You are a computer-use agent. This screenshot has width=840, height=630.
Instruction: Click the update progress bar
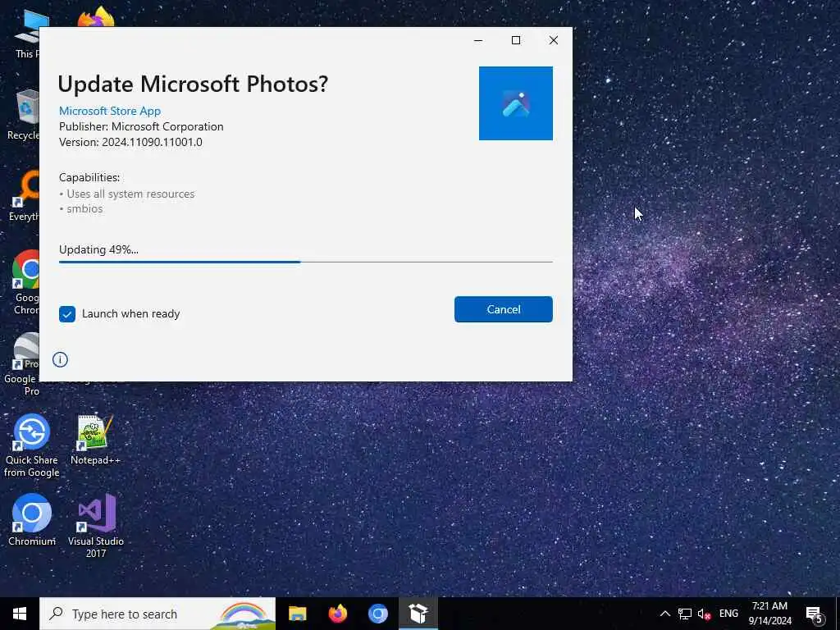click(305, 262)
